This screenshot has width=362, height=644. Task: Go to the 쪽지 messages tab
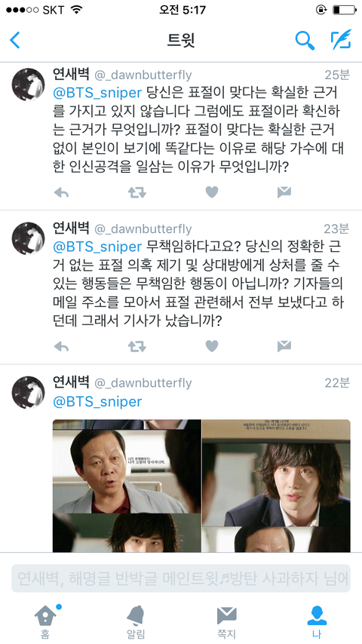(226, 621)
